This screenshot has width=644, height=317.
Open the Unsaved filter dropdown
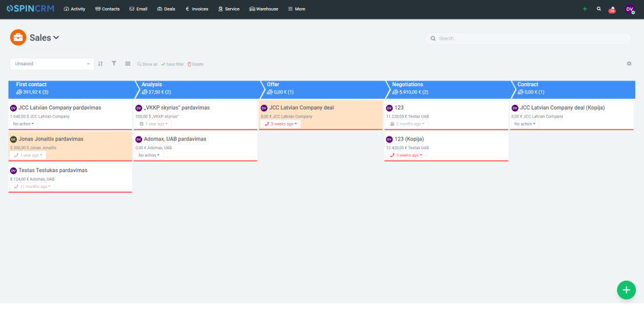pos(52,64)
